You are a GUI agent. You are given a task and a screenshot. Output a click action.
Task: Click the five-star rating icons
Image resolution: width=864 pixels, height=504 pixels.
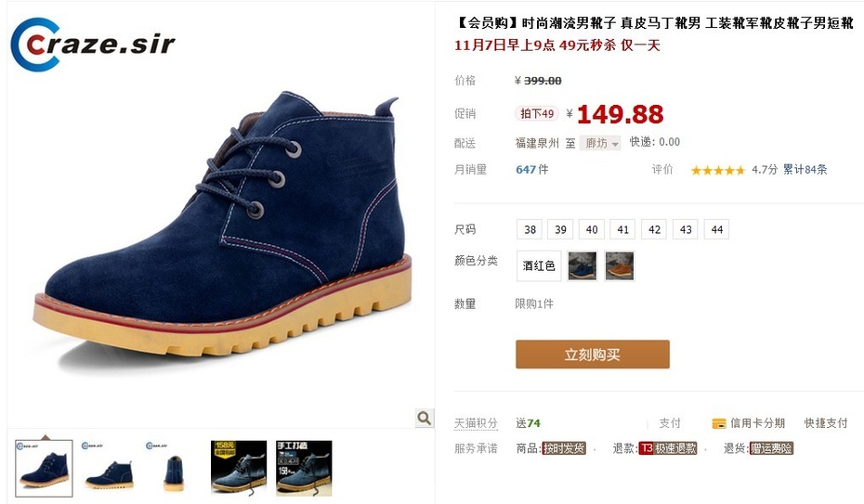click(718, 170)
